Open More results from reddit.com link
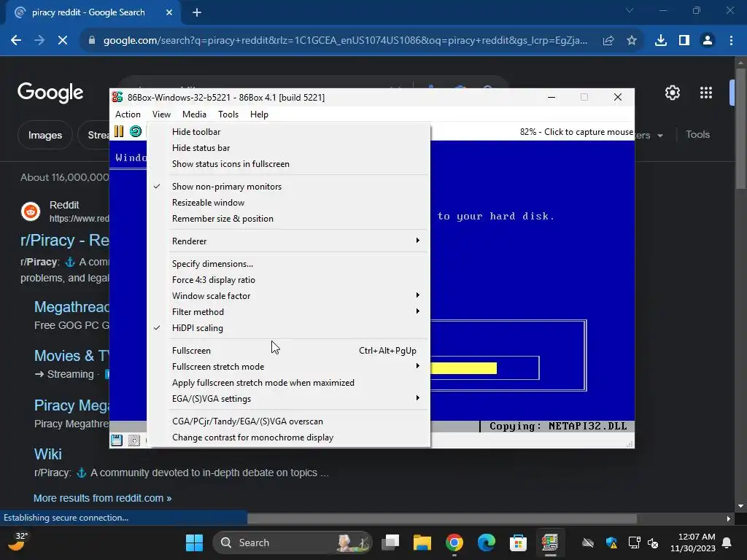This screenshot has height=560, width=747. point(102,498)
